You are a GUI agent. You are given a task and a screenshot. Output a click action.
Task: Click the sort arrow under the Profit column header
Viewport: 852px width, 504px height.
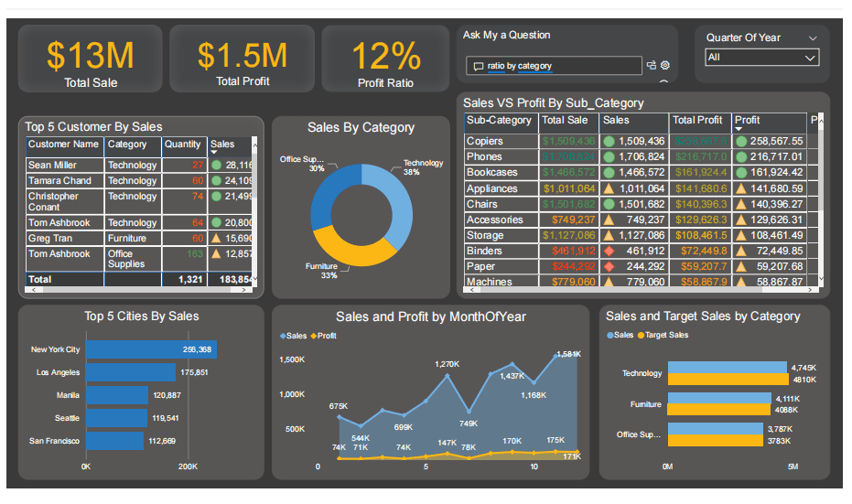pyautogui.click(x=739, y=129)
